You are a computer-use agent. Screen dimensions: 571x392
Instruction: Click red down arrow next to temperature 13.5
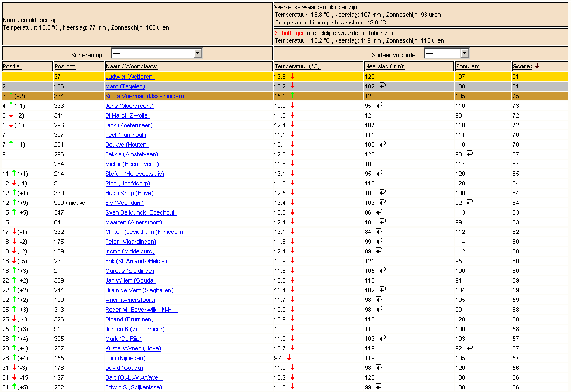[x=292, y=76]
